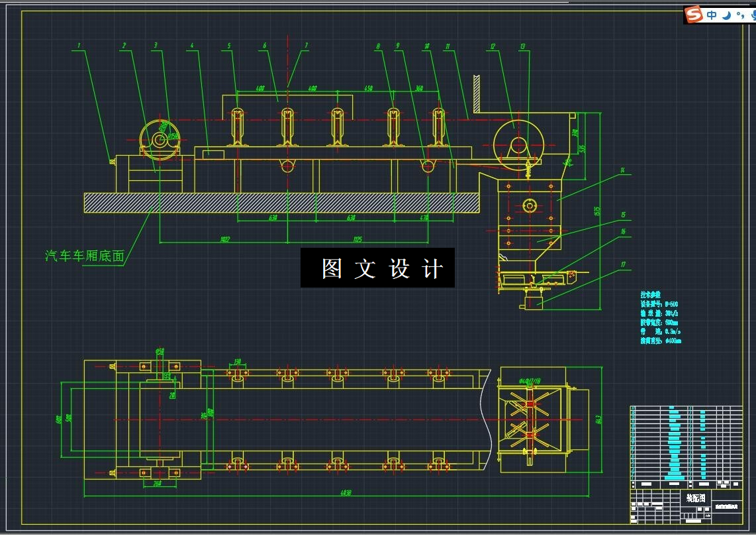
Task: Click the blue 中 translate icon
Action: 712,14
